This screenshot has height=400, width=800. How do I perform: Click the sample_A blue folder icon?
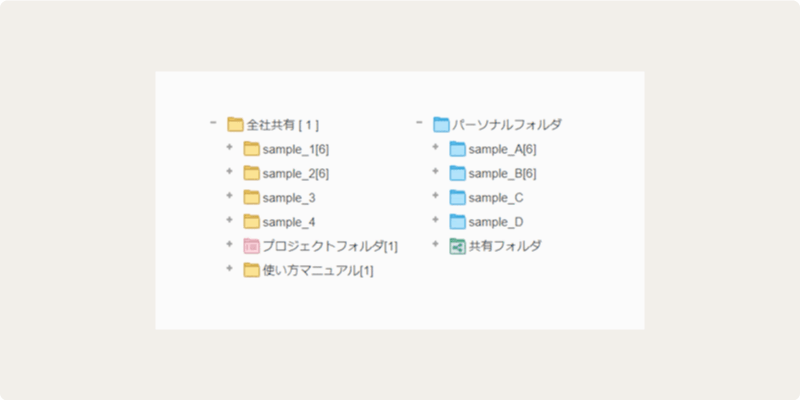click(457, 149)
